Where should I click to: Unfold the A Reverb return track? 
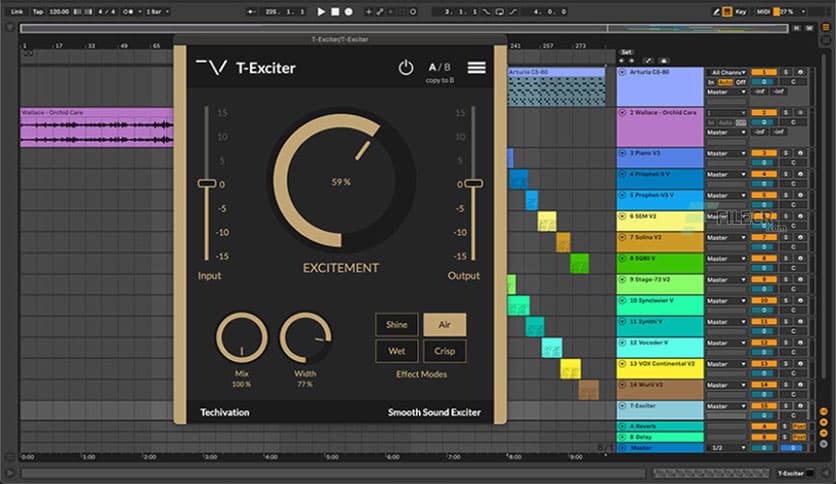pyautogui.click(x=622, y=426)
